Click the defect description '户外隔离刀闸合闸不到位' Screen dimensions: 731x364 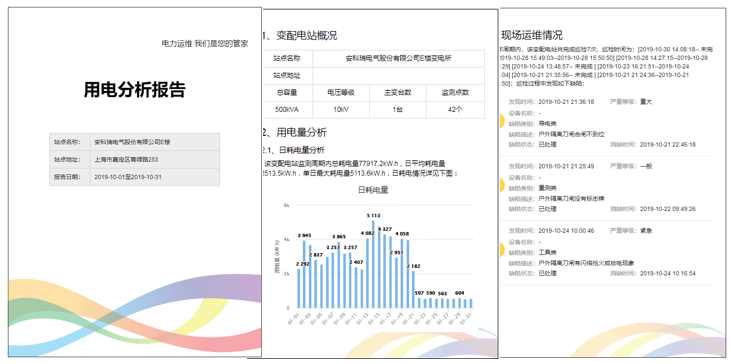pos(571,134)
